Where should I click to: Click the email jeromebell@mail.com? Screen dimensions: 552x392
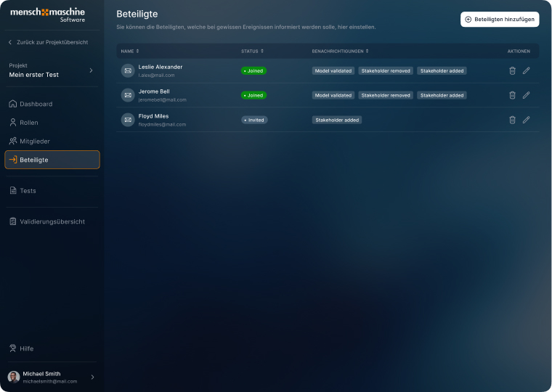(x=162, y=100)
